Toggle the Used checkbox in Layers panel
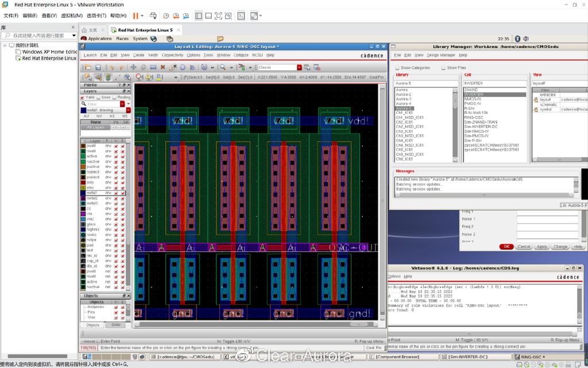Screen dimensions: 588x368 pos(98,97)
